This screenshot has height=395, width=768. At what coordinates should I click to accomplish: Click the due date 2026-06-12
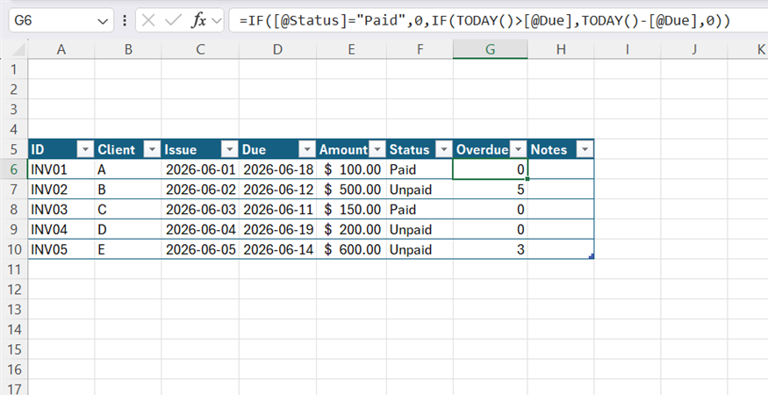[x=278, y=190]
